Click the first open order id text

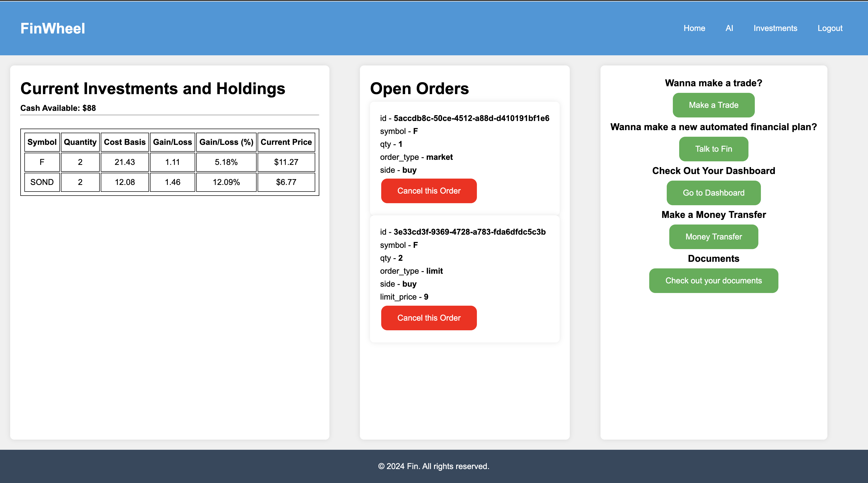471,118
